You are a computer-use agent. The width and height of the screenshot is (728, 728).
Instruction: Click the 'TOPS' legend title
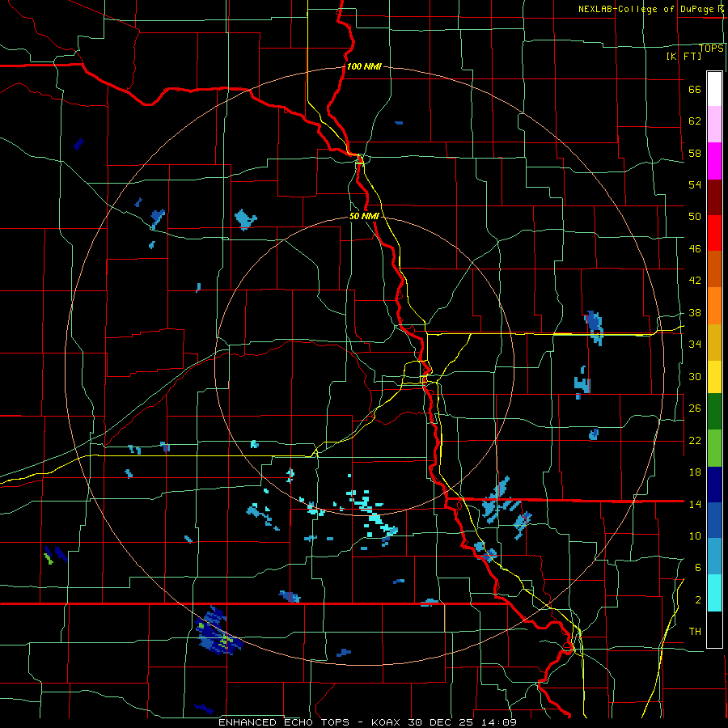(x=711, y=48)
